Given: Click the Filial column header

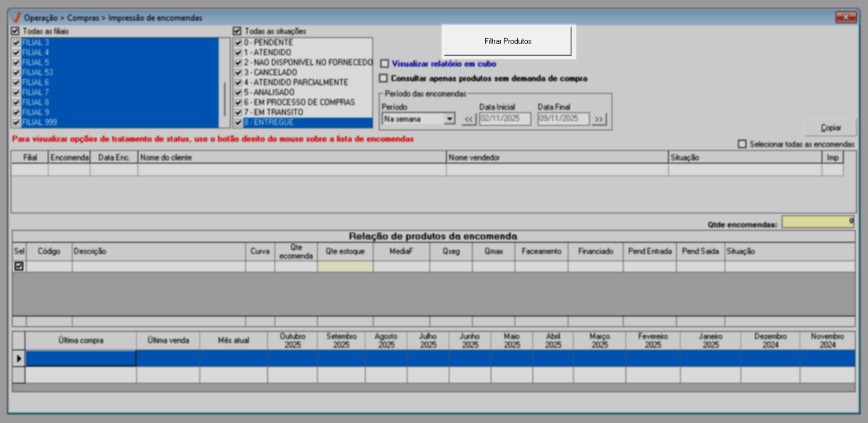Looking at the screenshot, I should click(x=30, y=157).
